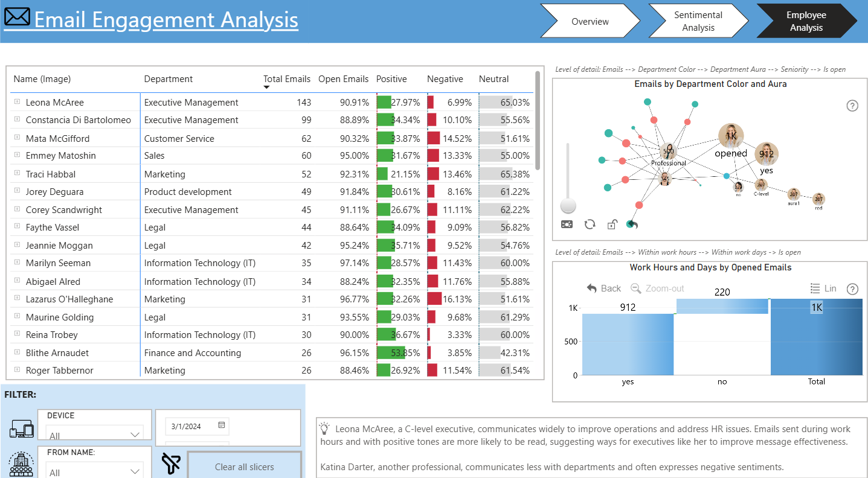
Task: Sort the table by the Total Emails column
Action: (x=287, y=79)
